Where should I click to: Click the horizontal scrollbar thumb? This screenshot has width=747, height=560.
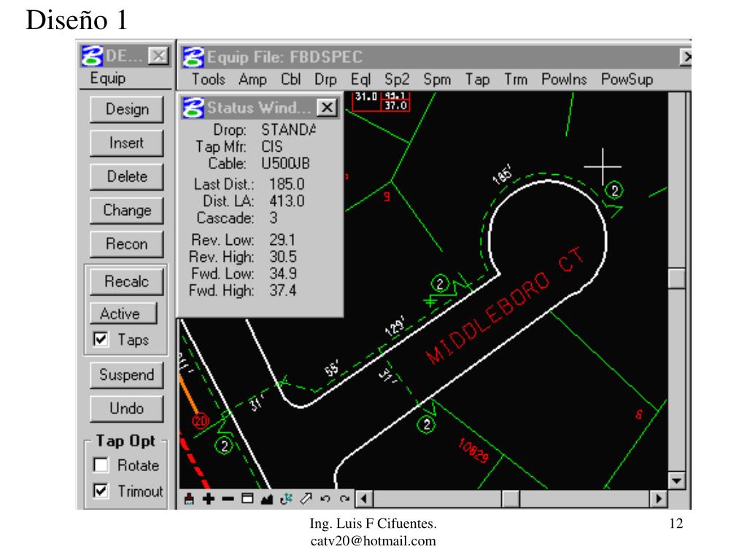[511, 499]
